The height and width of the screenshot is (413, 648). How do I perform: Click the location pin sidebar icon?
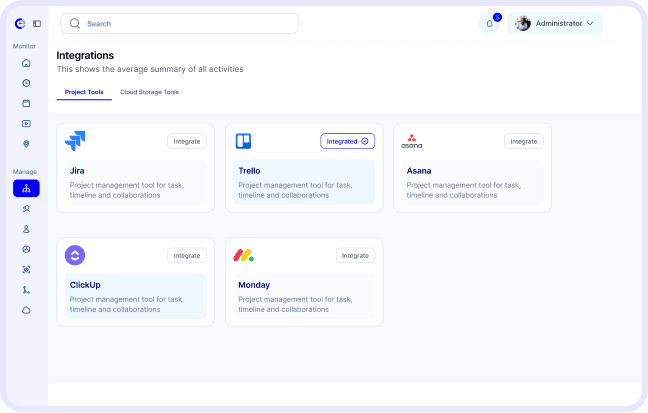point(26,144)
